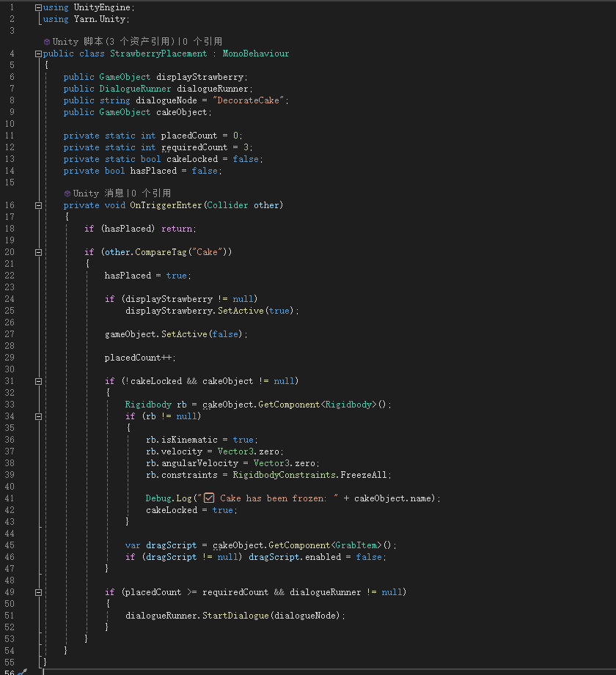Collapse the placedCount >= requiredCount if block
The width and height of the screenshot is (616, 675).
(38, 593)
